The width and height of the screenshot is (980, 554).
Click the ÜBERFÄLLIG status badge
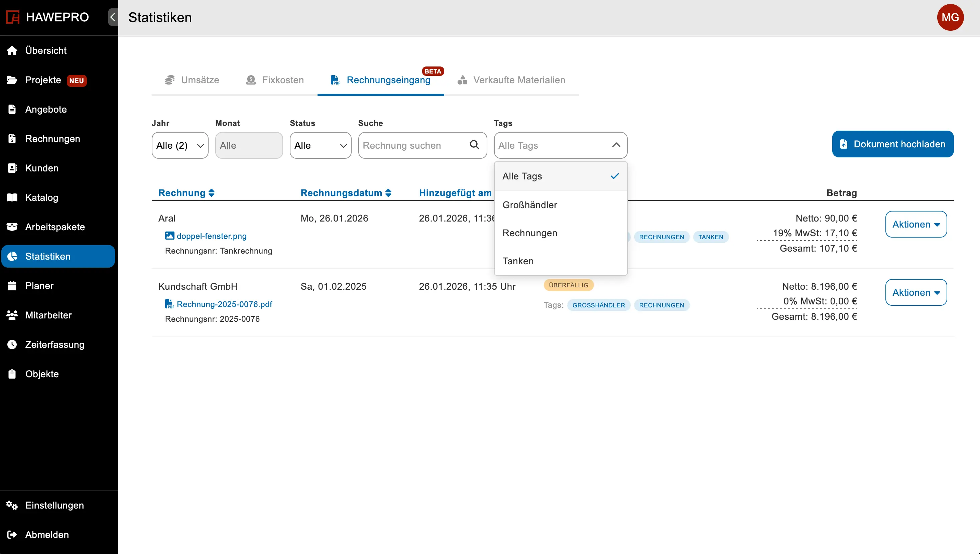coord(568,285)
